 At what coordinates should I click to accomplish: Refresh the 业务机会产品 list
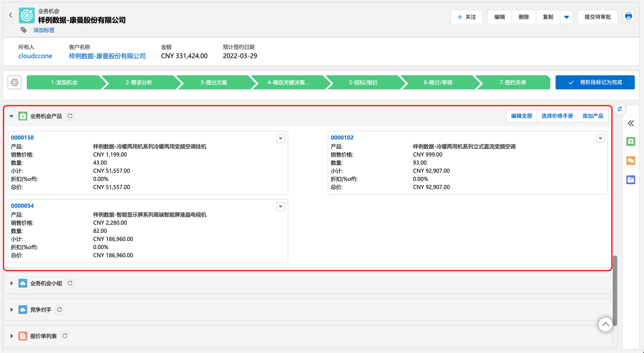point(70,116)
